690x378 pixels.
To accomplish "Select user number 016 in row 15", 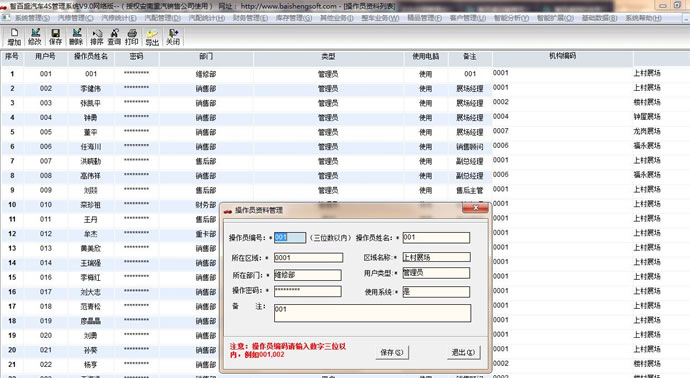I will (46, 277).
